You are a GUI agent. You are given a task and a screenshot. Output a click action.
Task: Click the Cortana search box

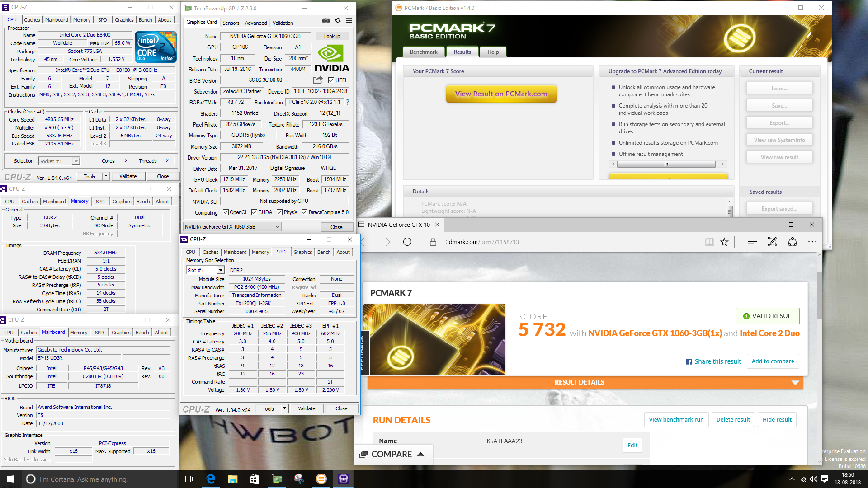tap(99, 479)
